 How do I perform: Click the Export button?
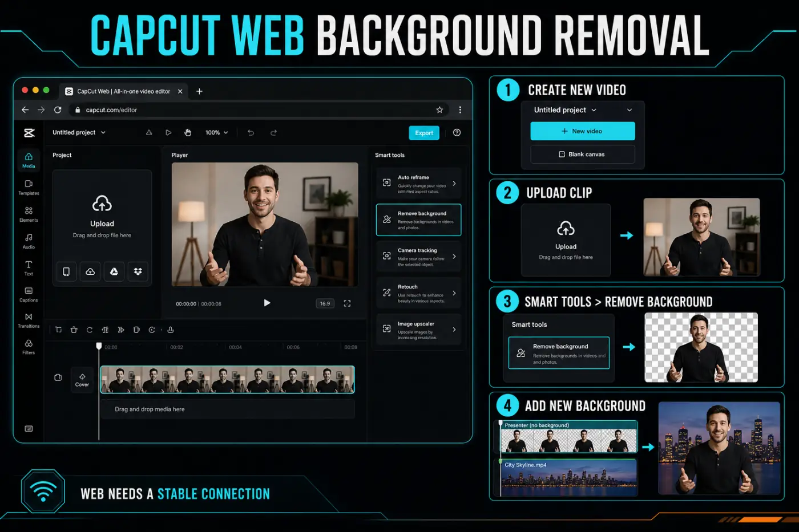pos(424,133)
